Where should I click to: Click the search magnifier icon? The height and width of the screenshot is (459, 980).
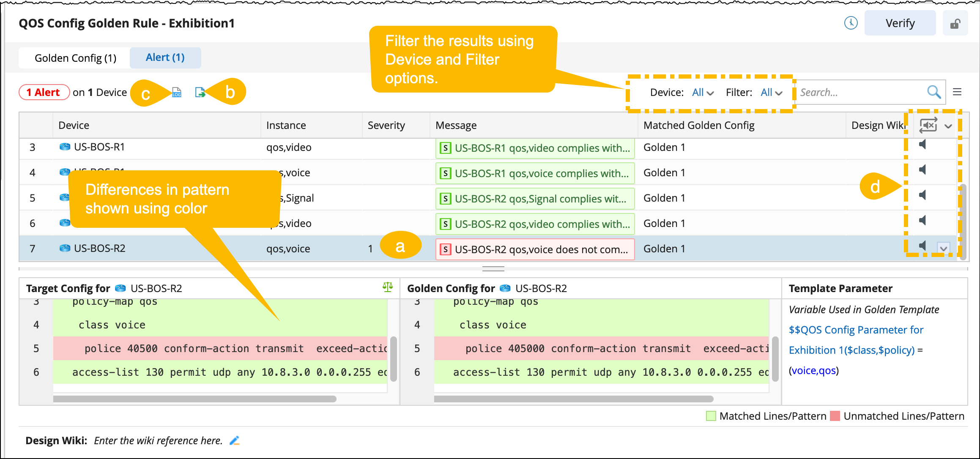click(x=933, y=92)
